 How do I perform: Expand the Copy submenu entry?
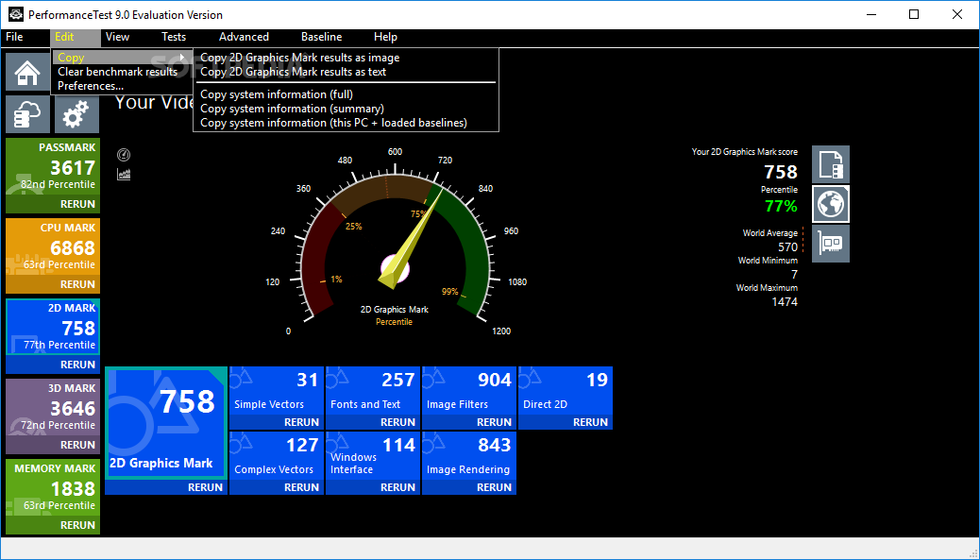pos(122,58)
